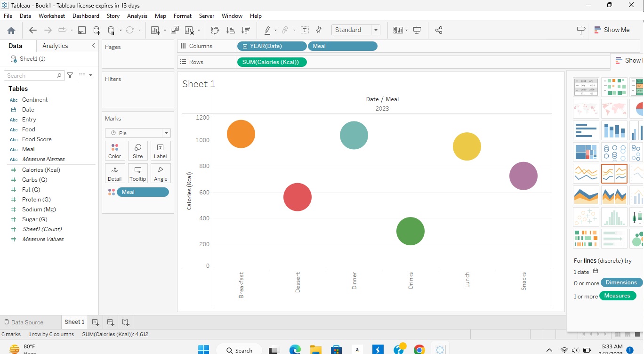The height and width of the screenshot is (354, 644).
Task: Click the Presentation Mode icon
Action: tap(417, 30)
